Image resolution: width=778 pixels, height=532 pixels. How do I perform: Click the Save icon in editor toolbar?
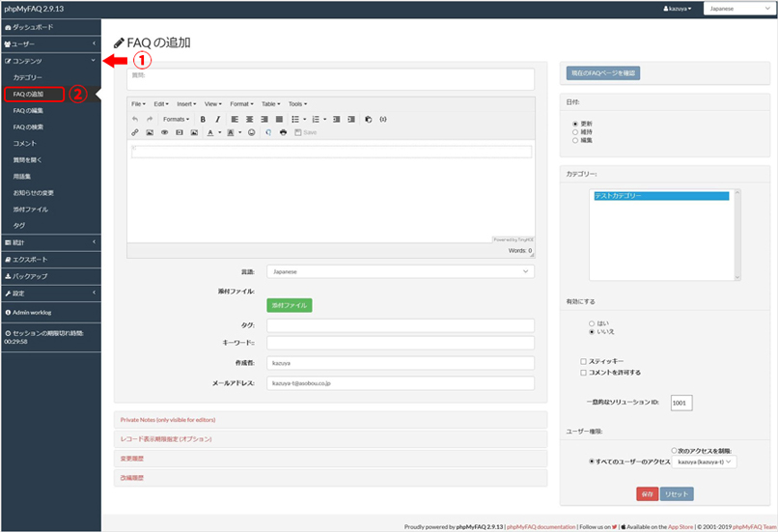pos(306,132)
